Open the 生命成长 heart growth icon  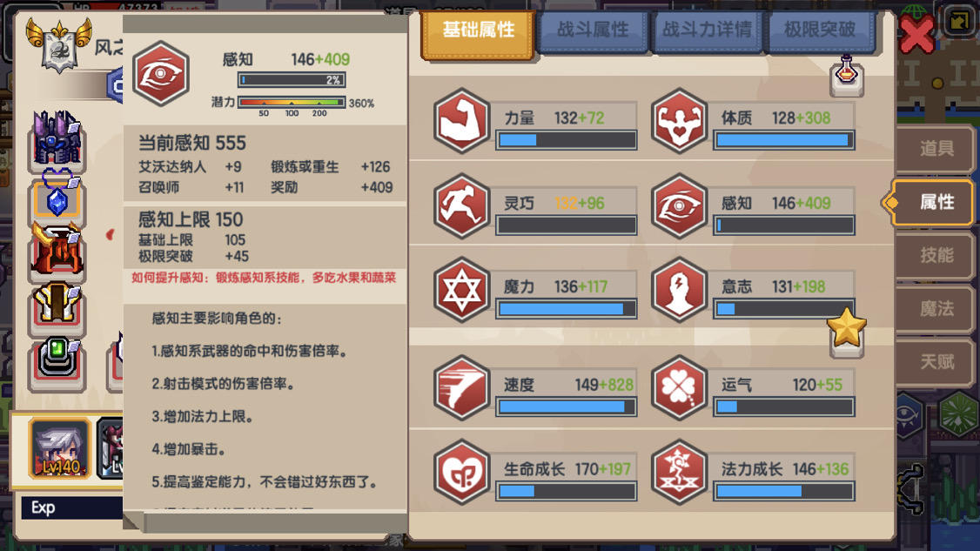461,472
